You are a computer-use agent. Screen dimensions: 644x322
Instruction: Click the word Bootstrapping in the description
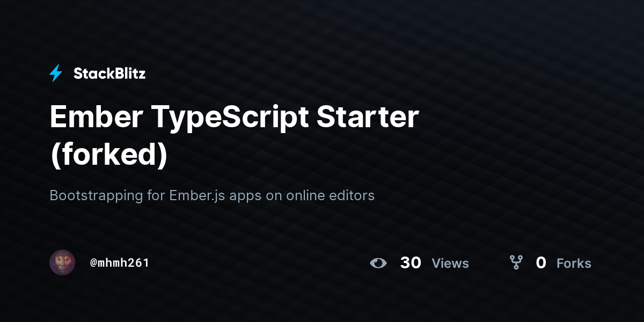click(97, 196)
